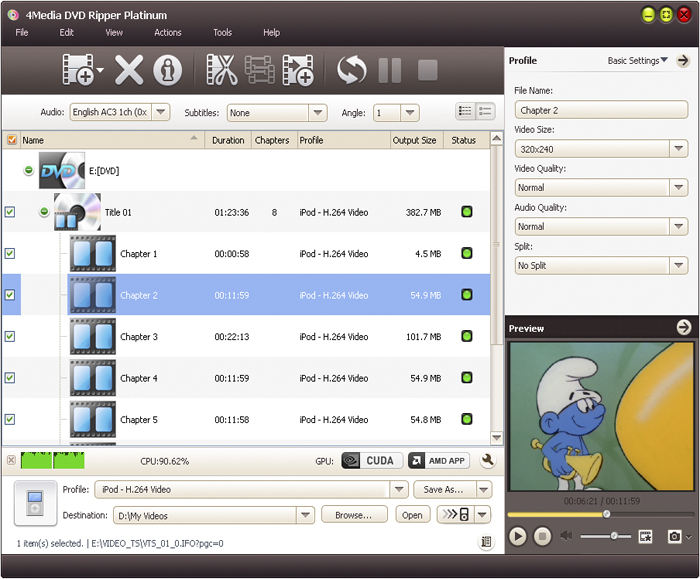
Task: Click the CUDA GPU acceleration button
Action: pos(372,461)
